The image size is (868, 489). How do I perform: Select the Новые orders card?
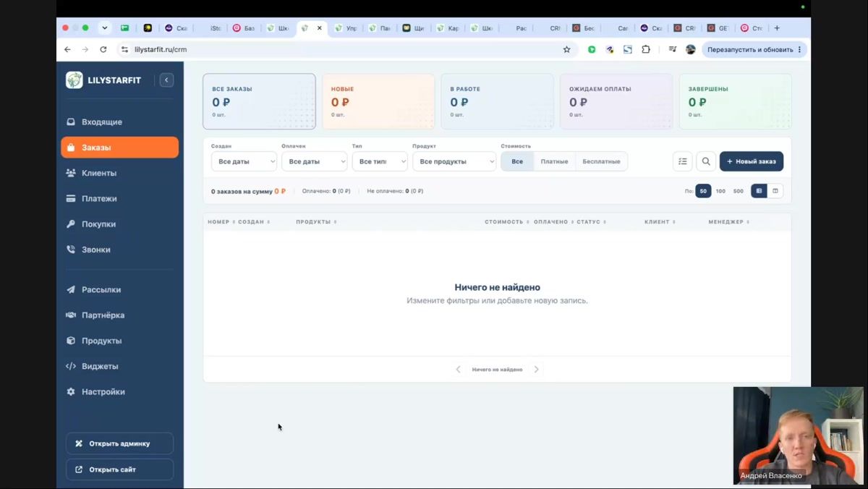tap(378, 101)
